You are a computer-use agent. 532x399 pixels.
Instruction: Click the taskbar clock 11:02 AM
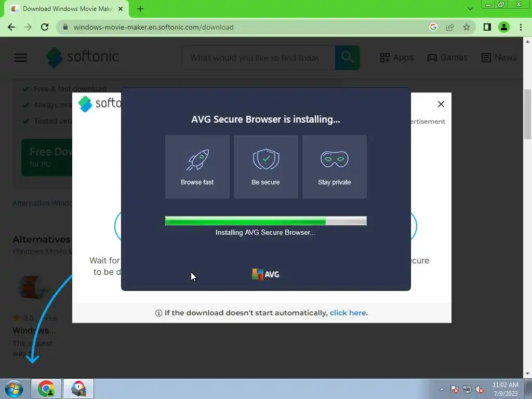point(505,385)
